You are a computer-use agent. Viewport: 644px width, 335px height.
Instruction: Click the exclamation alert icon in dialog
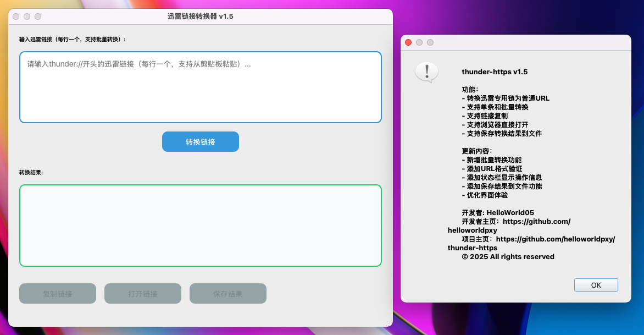tap(427, 73)
